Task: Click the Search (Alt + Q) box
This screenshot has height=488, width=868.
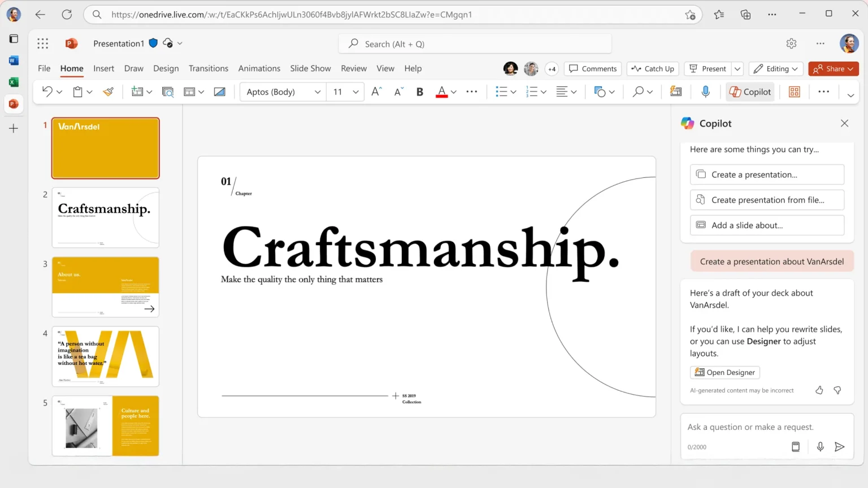Action: point(475,44)
